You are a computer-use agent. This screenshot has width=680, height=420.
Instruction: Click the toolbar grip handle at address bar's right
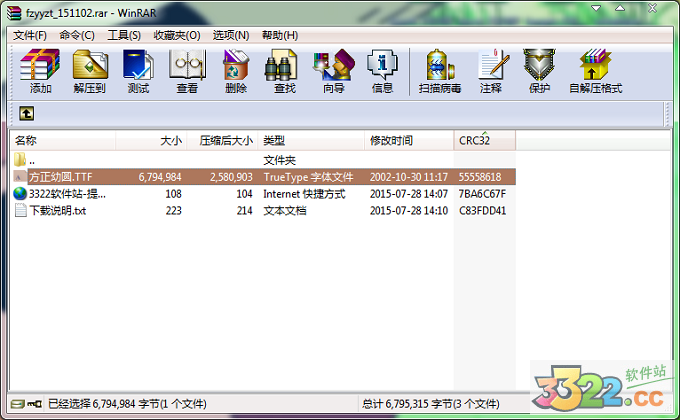(666, 114)
